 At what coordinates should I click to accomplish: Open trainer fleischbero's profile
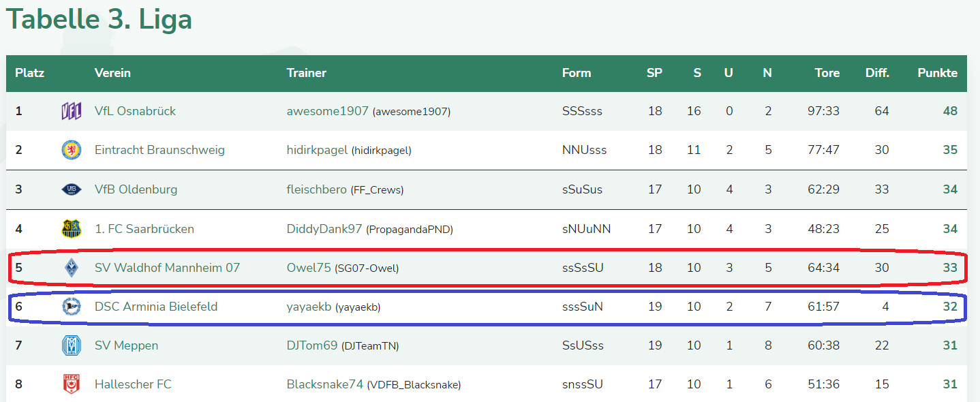[x=316, y=189]
